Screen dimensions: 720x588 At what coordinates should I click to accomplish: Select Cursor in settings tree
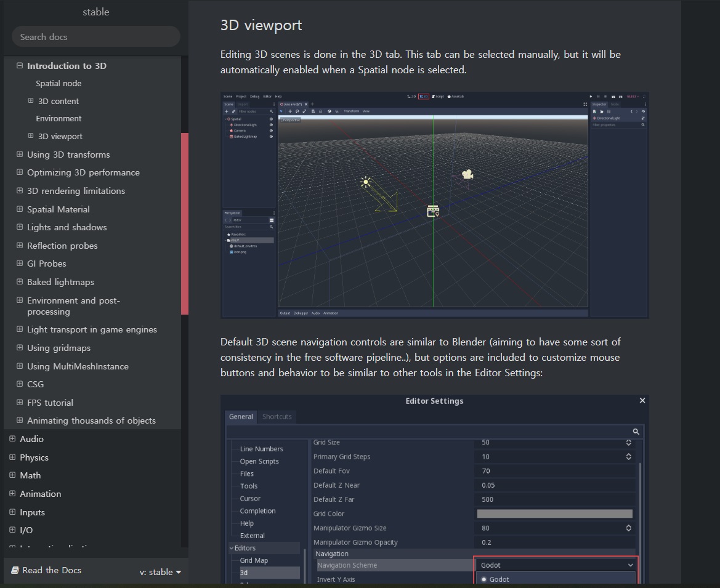click(250, 498)
